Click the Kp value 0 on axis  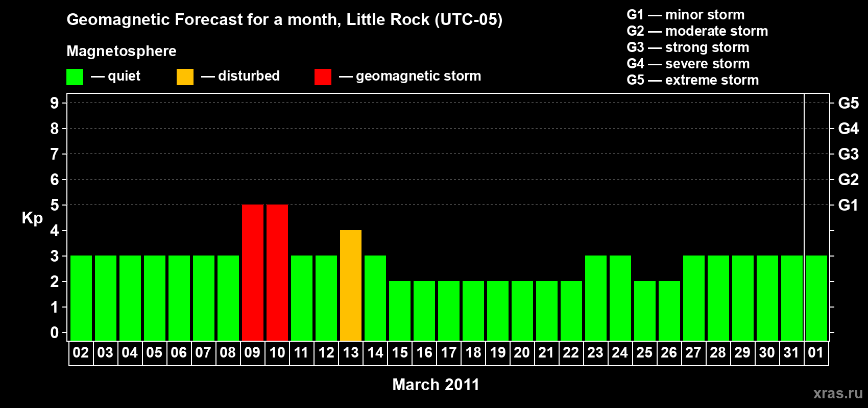pyautogui.click(x=55, y=333)
